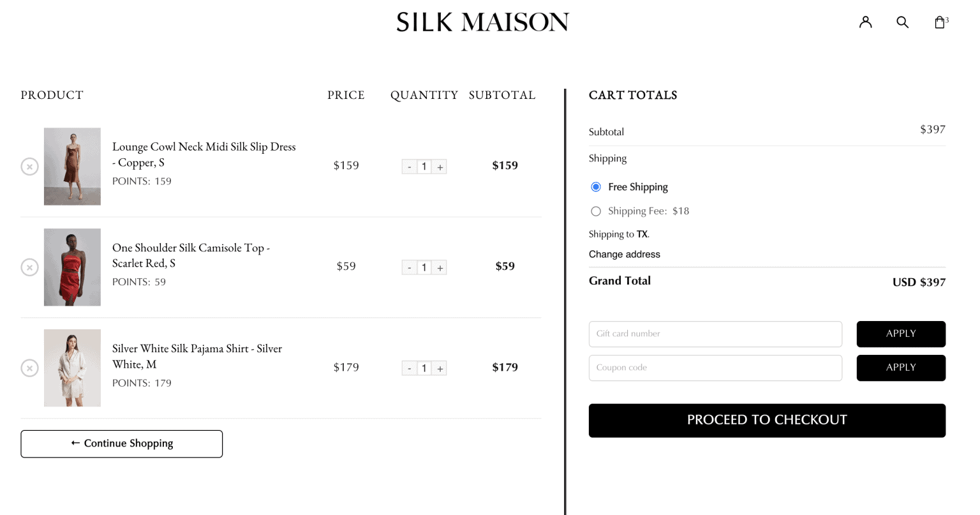The image size is (980, 515).
Task: Remove the Silver White Silk Pajama Shirt
Action: [x=29, y=368]
